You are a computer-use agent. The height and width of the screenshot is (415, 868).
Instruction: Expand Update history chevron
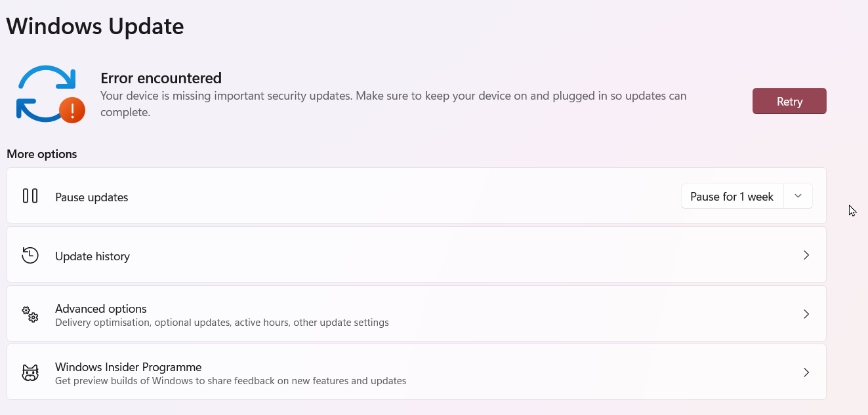(x=806, y=255)
